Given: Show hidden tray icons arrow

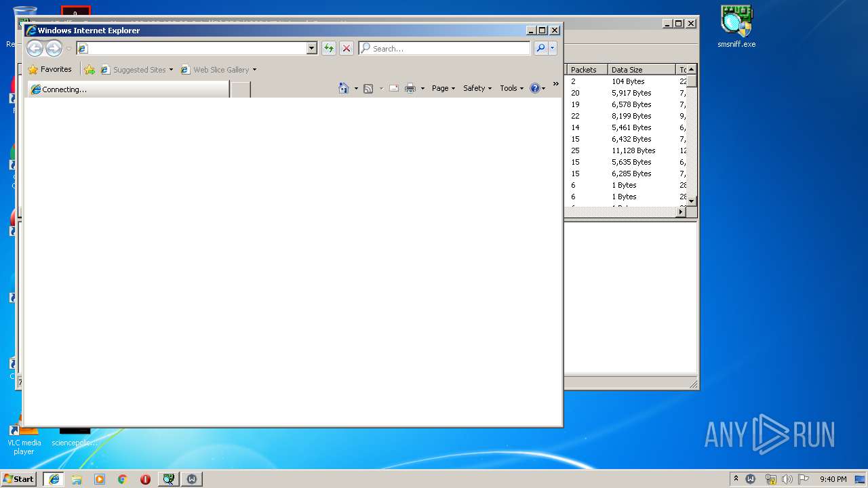Looking at the screenshot, I should [x=736, y=479].
